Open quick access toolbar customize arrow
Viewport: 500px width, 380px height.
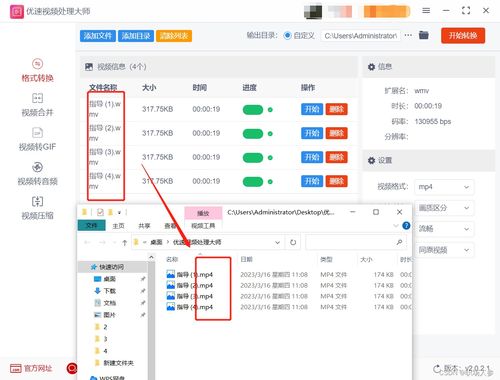tap(119, 212)
